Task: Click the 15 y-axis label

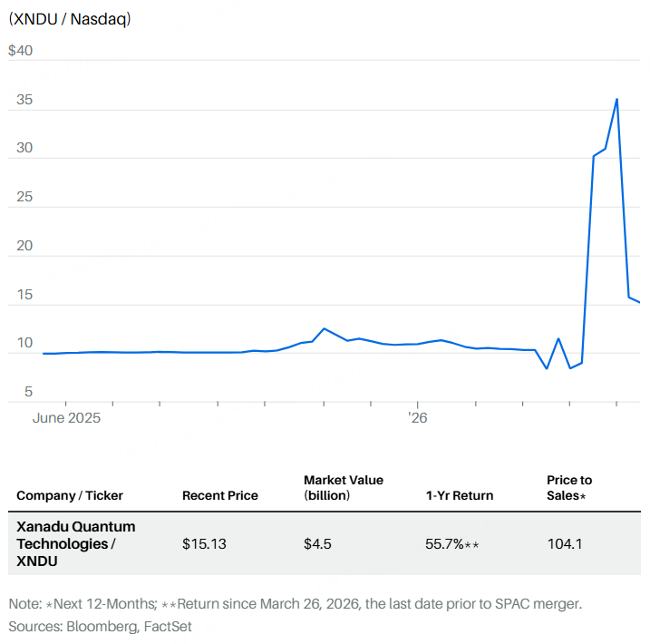Action: [x=24, y=295]
